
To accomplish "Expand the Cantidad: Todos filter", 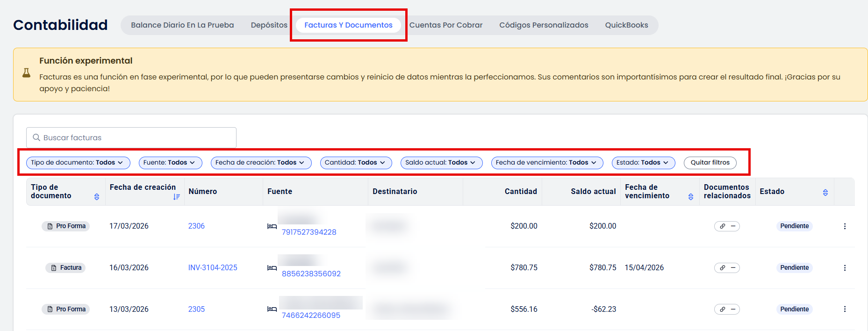I will point(356,163).
